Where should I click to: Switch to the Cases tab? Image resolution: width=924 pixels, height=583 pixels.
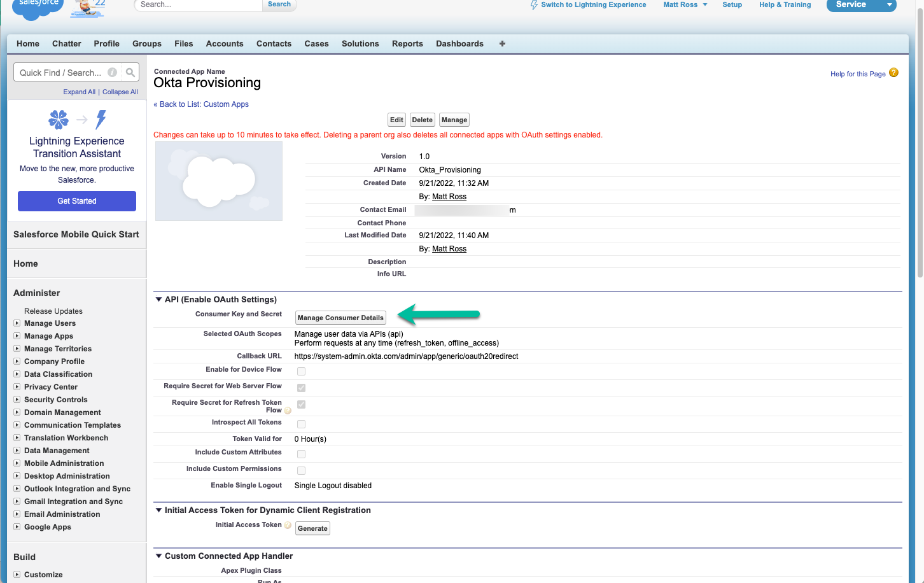point(316,43)
